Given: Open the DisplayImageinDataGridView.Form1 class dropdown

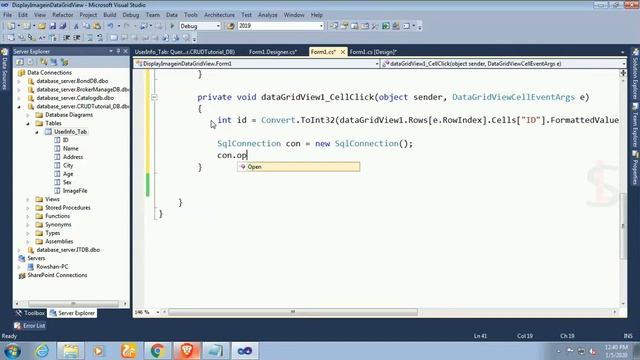Looking at the screenshot, I should [x=377, y=64].
